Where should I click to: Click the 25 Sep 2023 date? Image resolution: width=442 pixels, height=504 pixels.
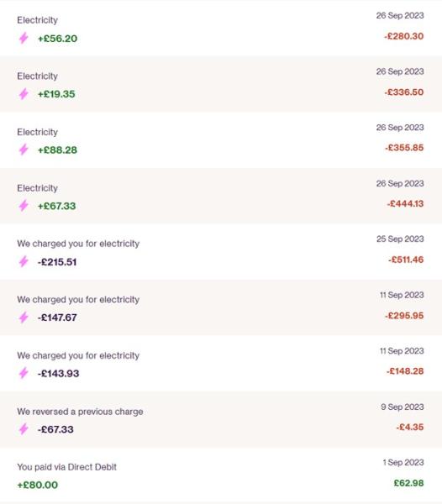point(400,239)
